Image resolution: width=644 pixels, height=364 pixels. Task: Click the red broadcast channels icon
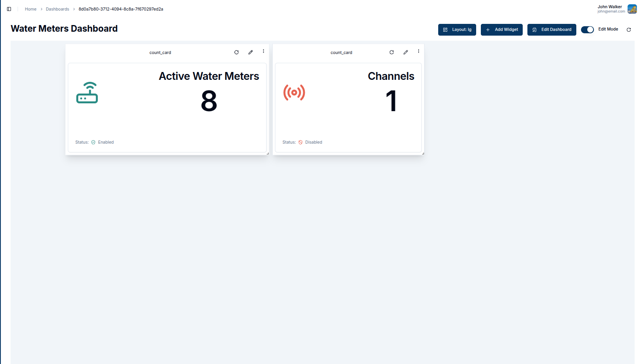pyautogui.click(x=294, y=93)
